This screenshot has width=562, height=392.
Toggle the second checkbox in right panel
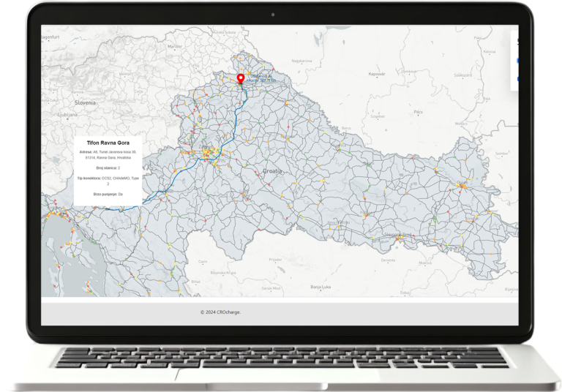coord(518,78)
